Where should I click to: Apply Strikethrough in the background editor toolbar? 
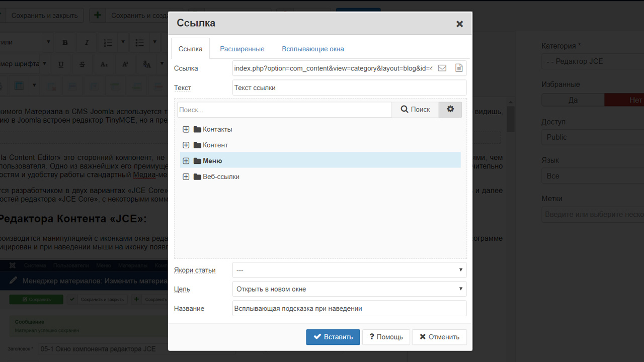coord(83,64)
